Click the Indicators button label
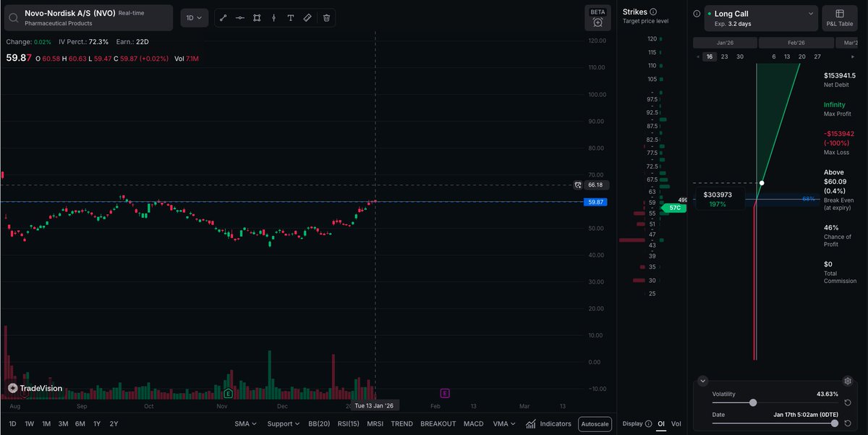Screen dimensions: 868x435 point(556,423)
